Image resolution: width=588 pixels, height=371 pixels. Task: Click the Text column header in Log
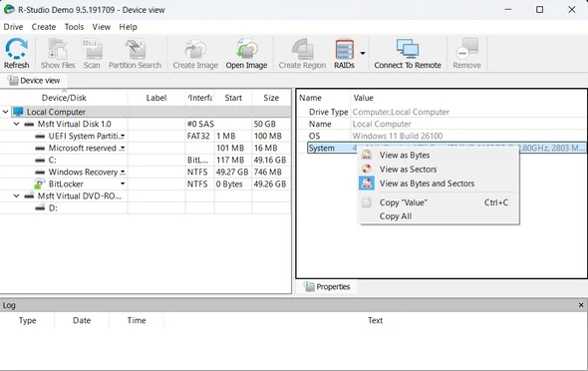tap(375, 320)
